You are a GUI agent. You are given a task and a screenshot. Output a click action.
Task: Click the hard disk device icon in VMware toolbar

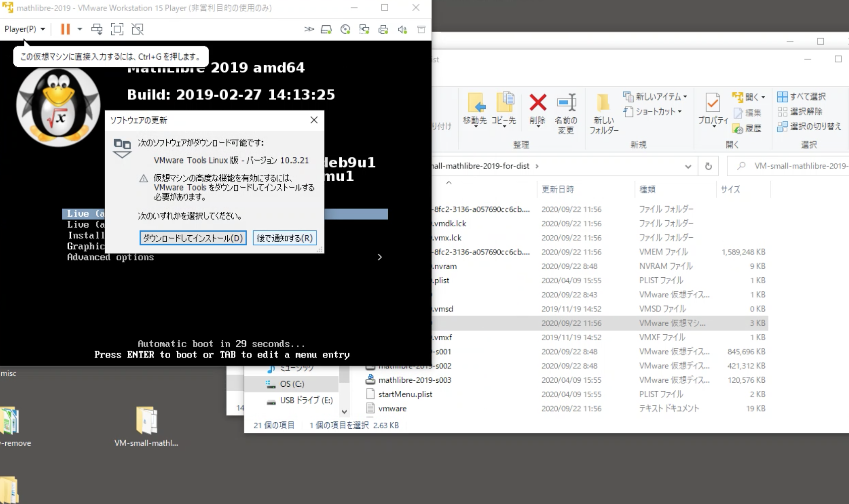click(x=326, y=29)
